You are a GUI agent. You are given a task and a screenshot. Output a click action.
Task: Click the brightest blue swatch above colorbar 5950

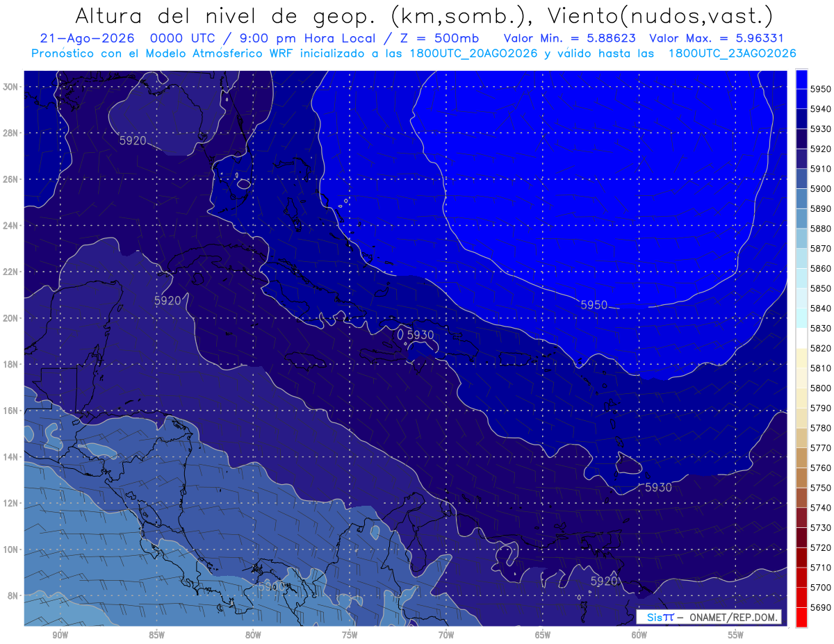click(x=801, y=79)
